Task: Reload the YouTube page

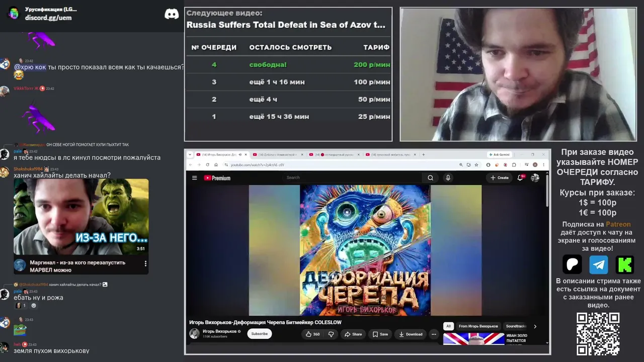Action: click(207, 165)
